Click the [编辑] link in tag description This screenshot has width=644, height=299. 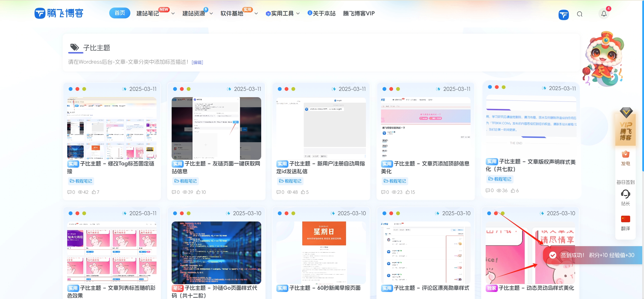[x=197, y=62]
